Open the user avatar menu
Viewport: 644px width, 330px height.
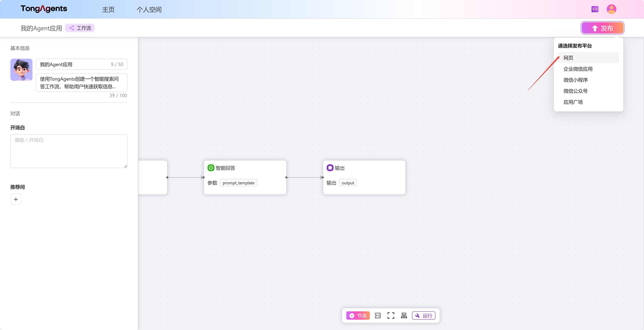pos(611,9)
